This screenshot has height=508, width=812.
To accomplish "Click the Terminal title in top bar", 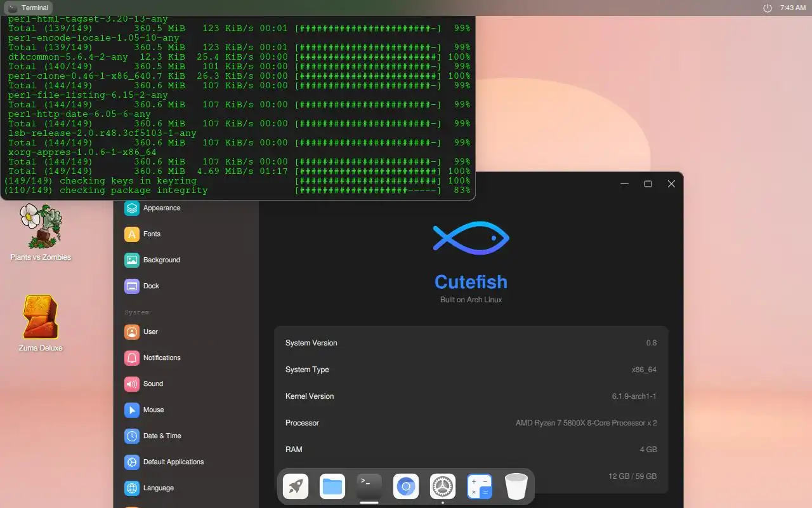I will pyautogui.click(x=35, y=8).
